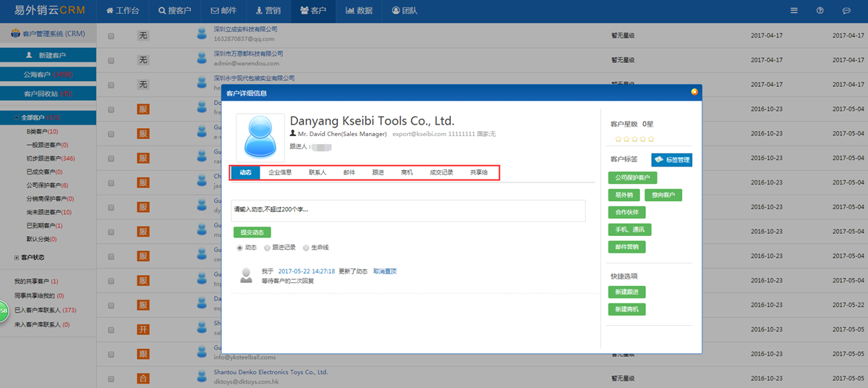This screenshot has height=388, width=868.
Task: Close the 客户详细信息 dialog
Action: pos(694,92)
